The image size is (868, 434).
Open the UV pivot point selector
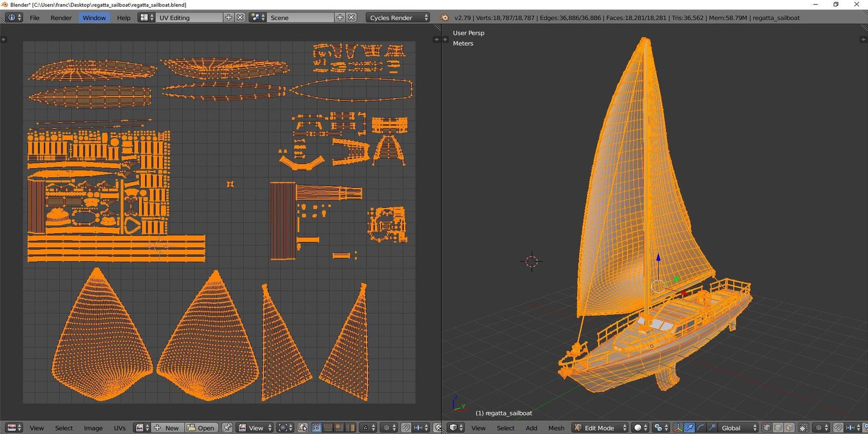pos(285,428)
